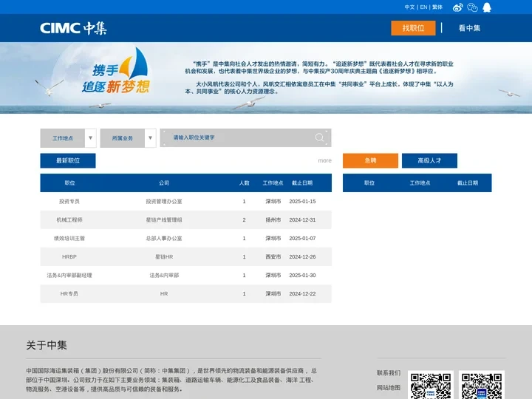
Task: Click the CIMC 中集 logo
Action: tap(73, 28)
